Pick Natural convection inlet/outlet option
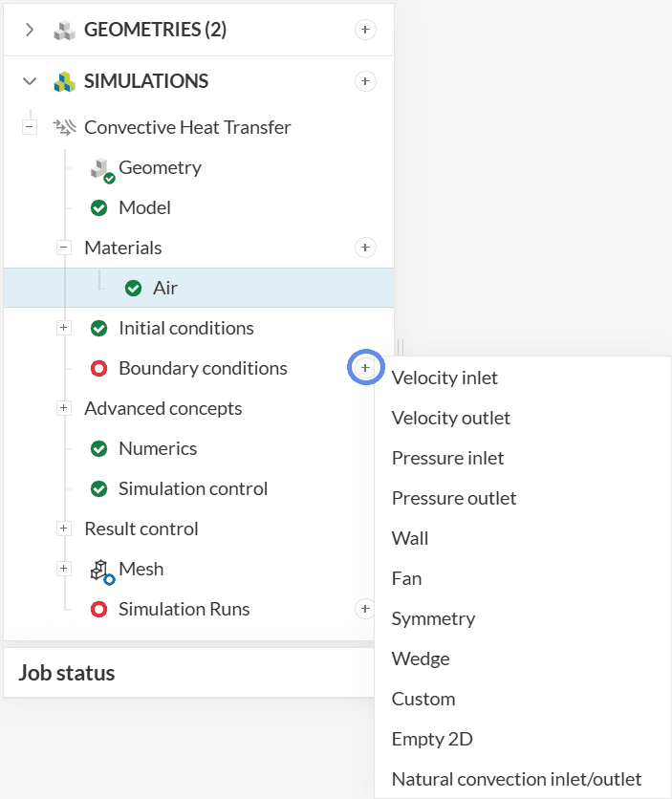672x799 pixels. (516, 779)
